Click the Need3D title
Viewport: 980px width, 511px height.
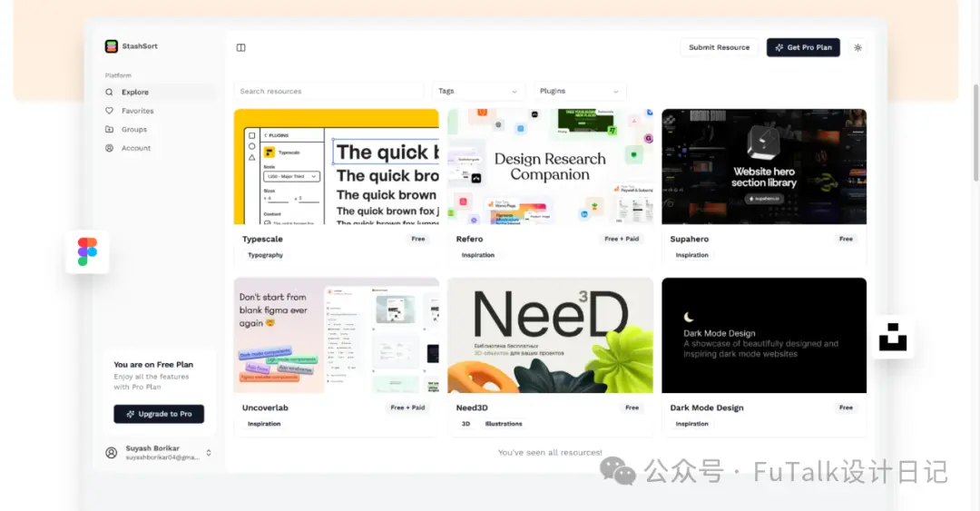click(472, 408)
